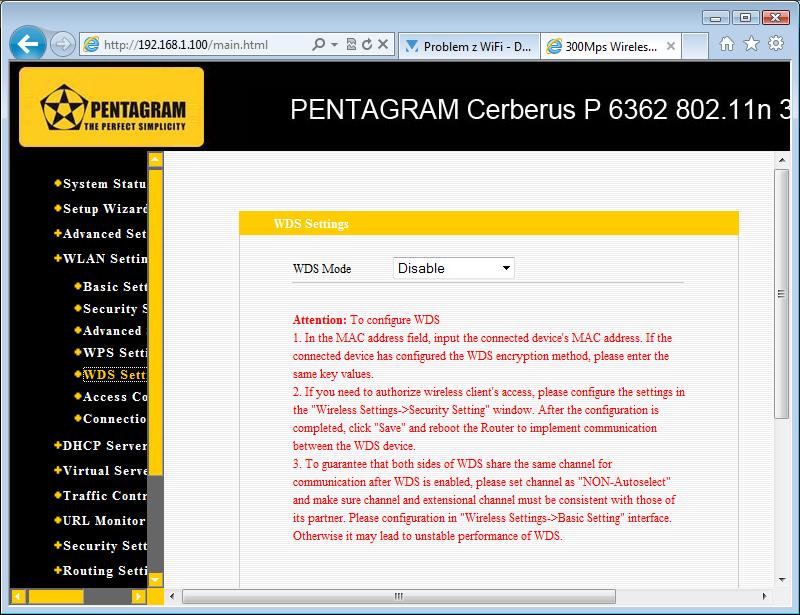Select WDS Settings submenu item
The width and height of the screenshot is (800, 615).
pyautogui.click(x=111, y=375)
